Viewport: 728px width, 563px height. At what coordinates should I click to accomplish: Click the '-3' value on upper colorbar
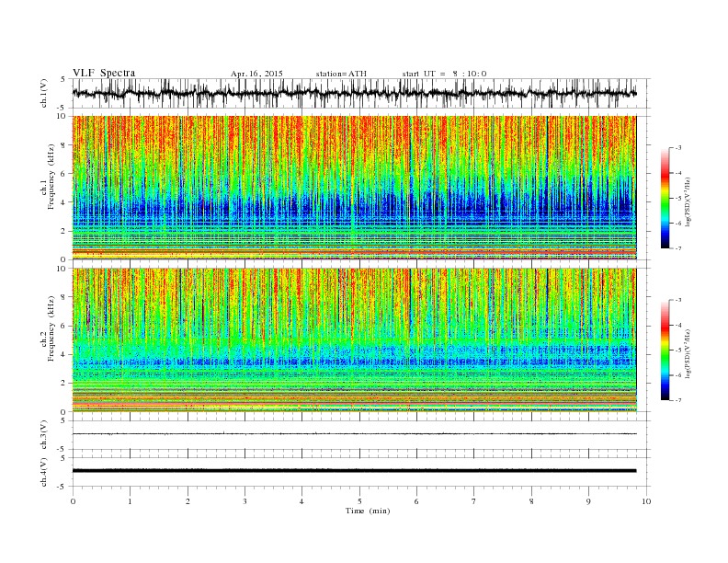(x=677, y=148)
